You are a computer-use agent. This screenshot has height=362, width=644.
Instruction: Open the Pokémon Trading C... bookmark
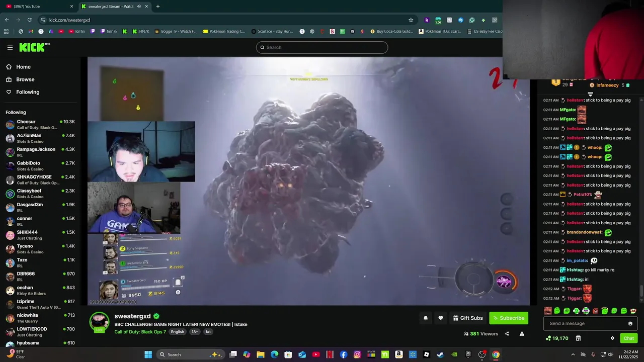point(224,31)
